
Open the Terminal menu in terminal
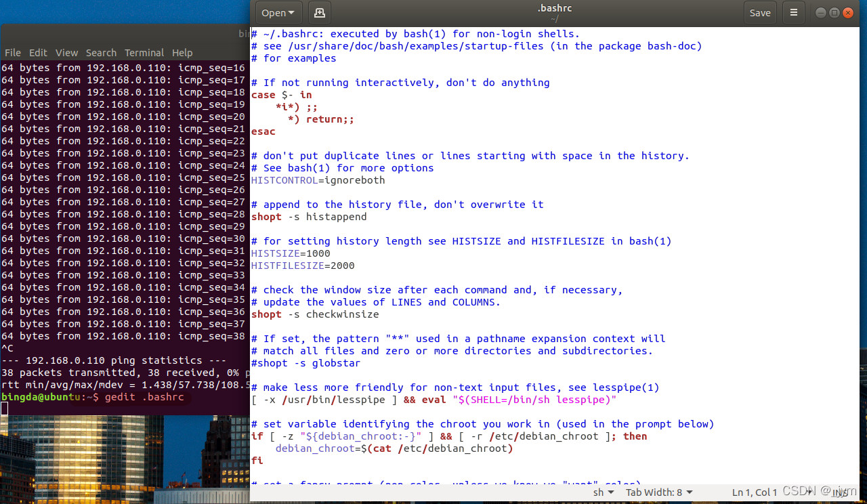coord(144,53)
